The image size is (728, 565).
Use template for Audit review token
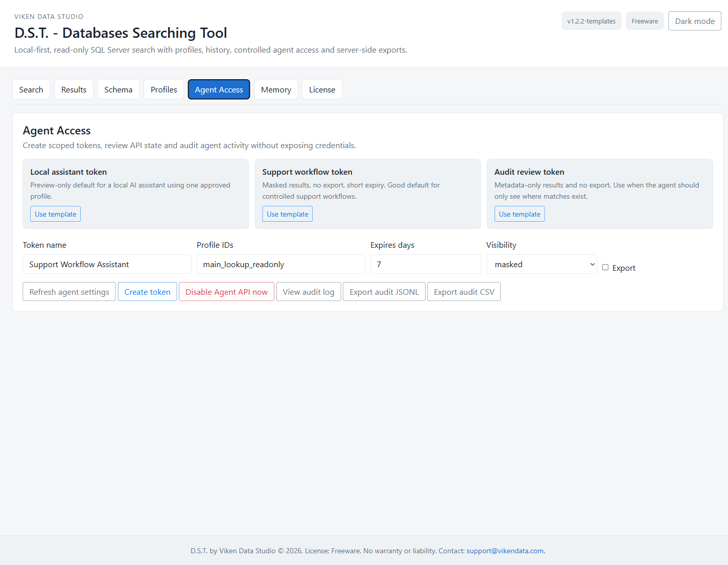520,214
